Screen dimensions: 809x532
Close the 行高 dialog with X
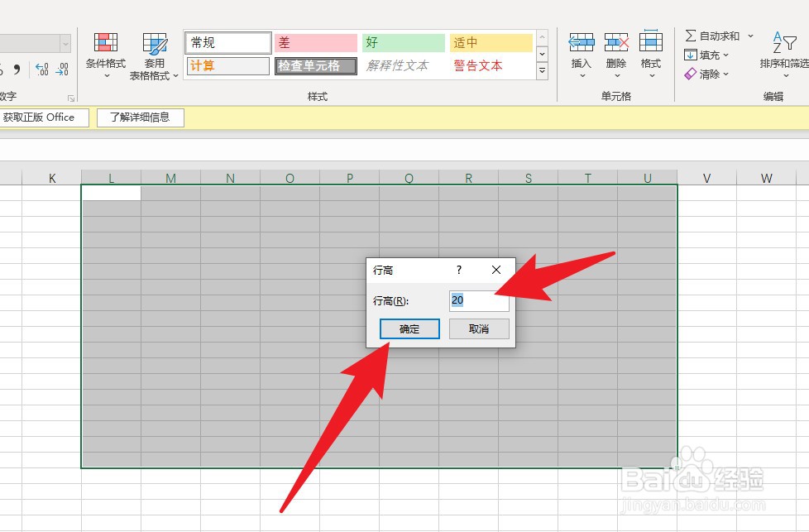(496, 270)
